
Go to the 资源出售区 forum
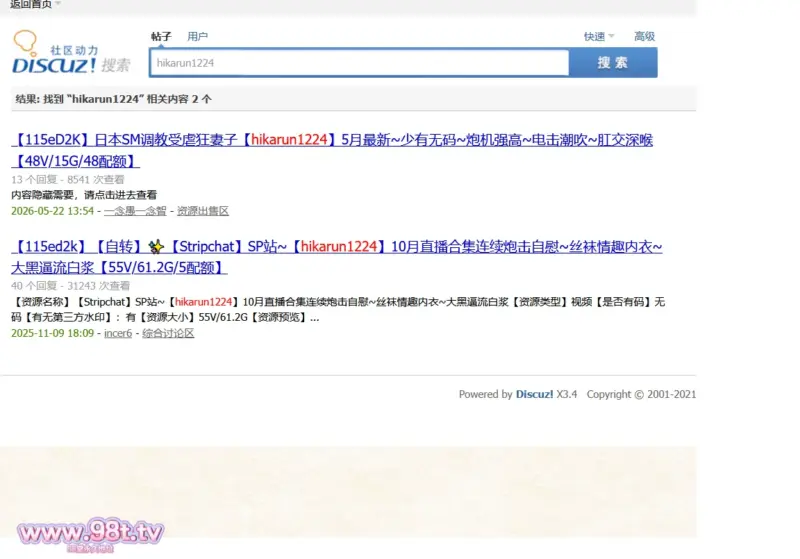click(x=203, y=211)
